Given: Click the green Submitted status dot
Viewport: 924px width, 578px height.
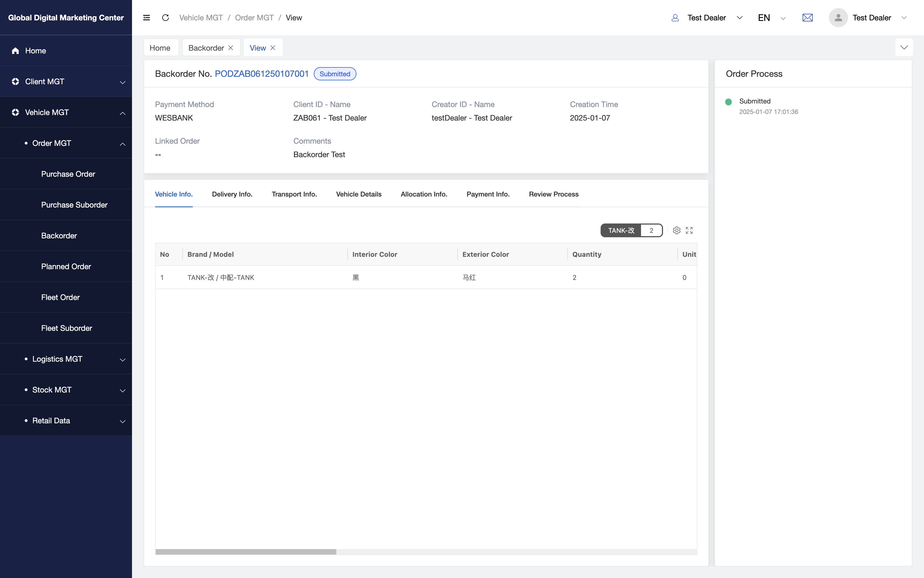Looking at the screenshot, I should (728, 102).
